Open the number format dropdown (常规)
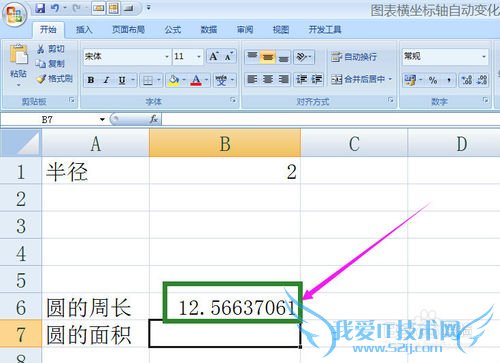500x363 pixels. tap(484, 56)
